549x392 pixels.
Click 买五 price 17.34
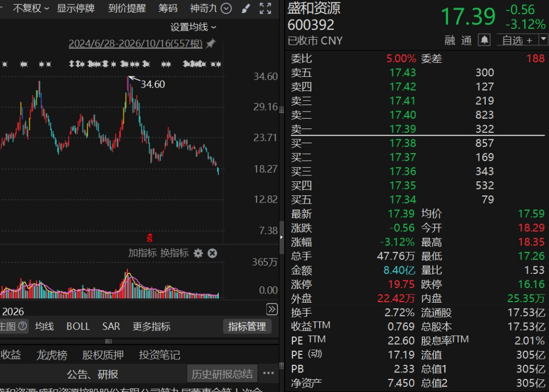(402, 199)
